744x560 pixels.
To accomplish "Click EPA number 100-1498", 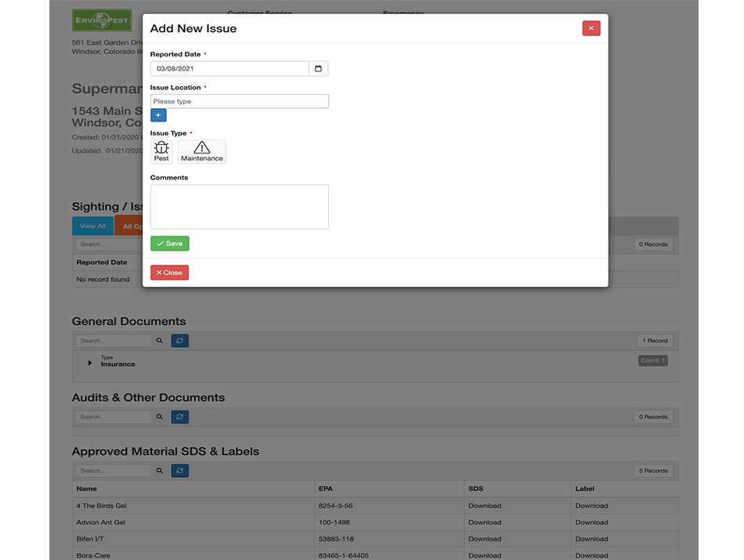I will (334, 522).
